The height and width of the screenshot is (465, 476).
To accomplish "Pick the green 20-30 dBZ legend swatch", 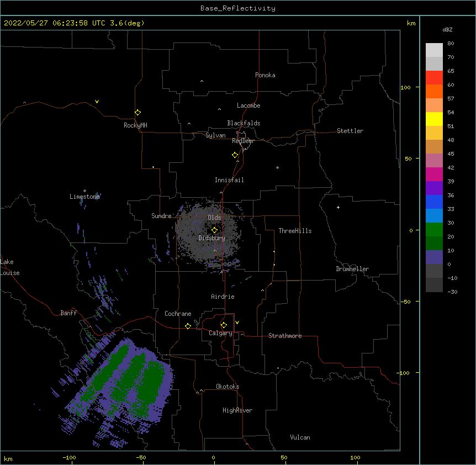I will pos(434,230).
